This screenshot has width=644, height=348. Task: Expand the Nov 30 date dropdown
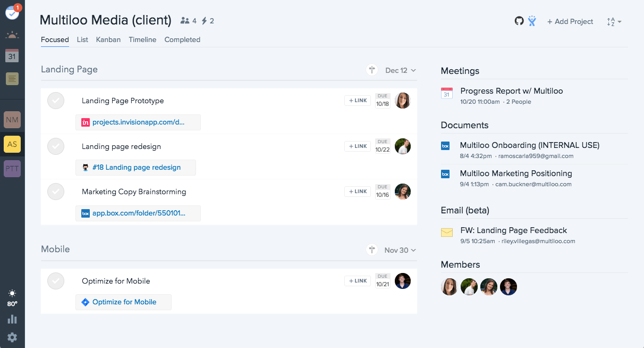click(400, 250)
